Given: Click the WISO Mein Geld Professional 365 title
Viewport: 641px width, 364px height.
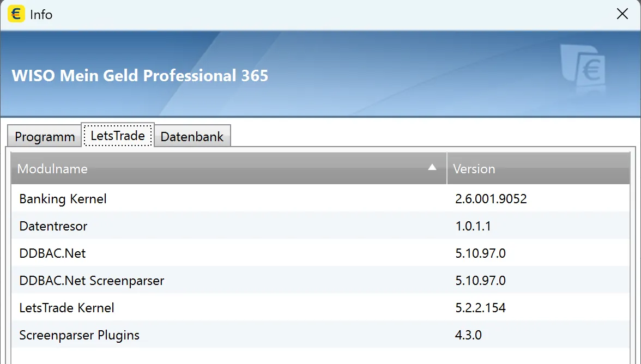Looking at the screenshot, I should [x=140, y=75].
